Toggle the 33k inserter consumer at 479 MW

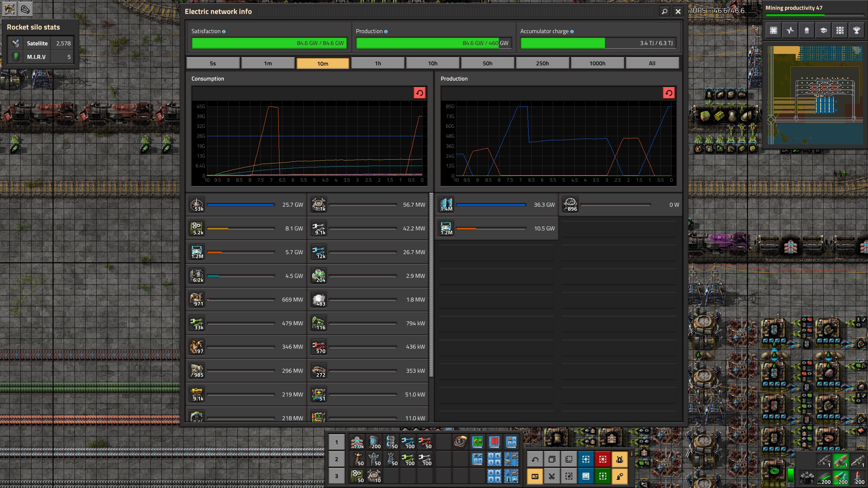point(246,323)
